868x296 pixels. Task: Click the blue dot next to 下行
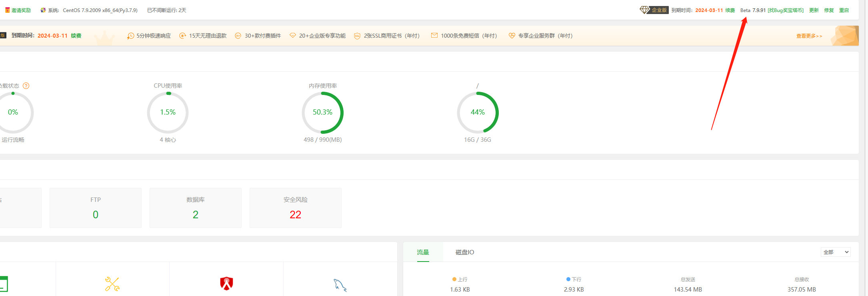pos(568,279)
